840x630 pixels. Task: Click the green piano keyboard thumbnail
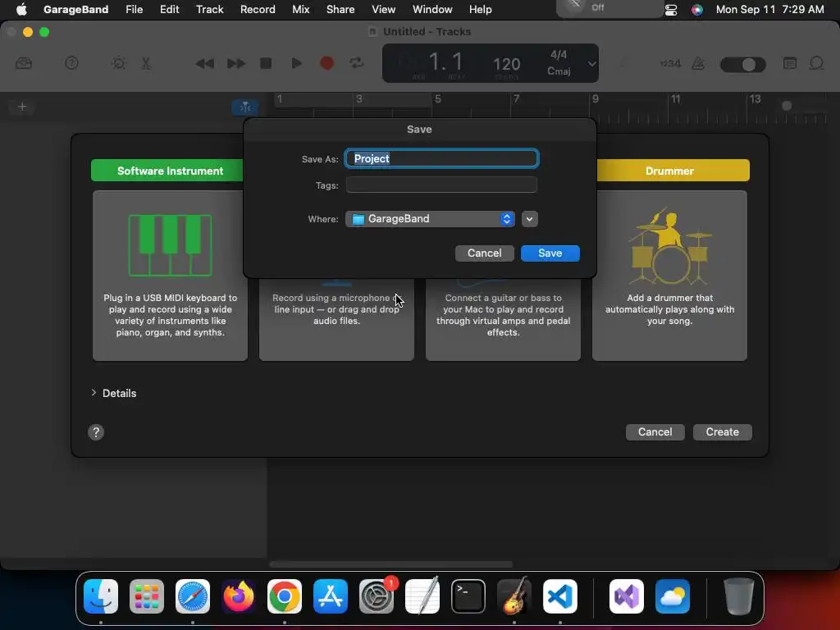[171, 245]
